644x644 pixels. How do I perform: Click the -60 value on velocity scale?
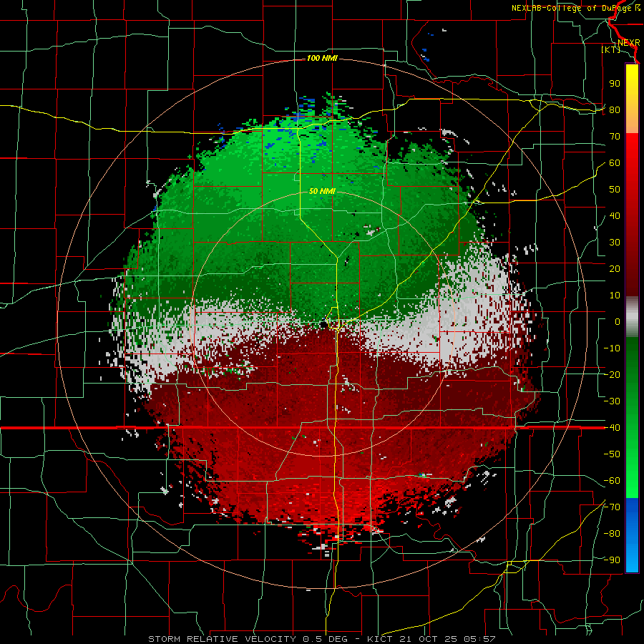point(612,481)
